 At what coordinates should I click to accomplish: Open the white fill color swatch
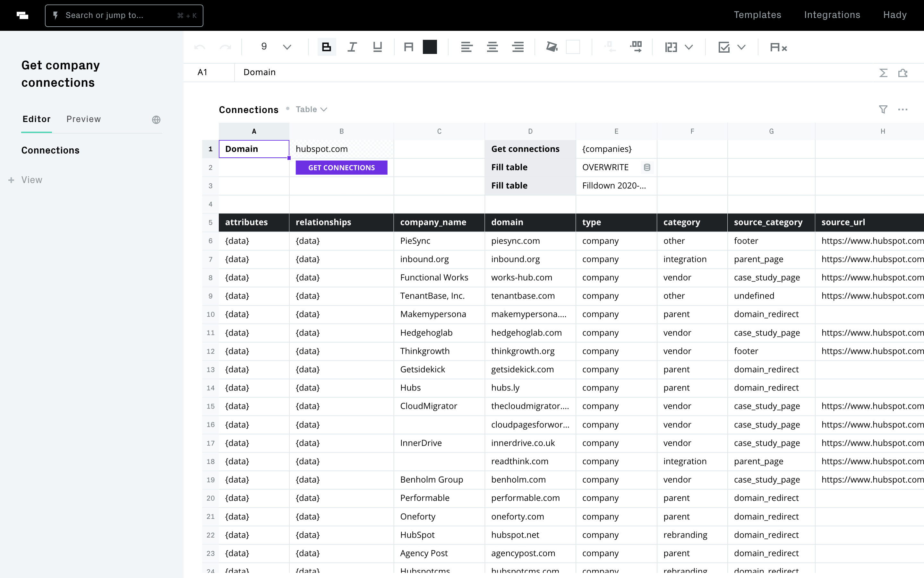573,47
